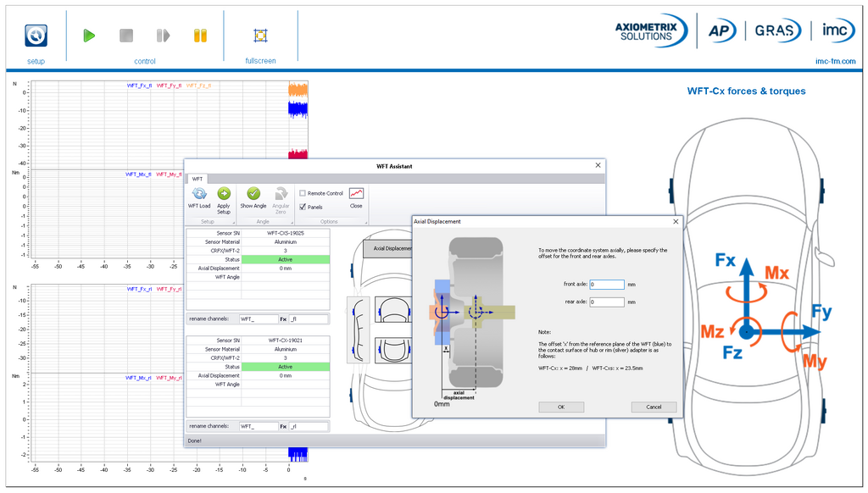Click the Angular Zero icon
This screenshot has width=868, height=493.
[281, 194]
